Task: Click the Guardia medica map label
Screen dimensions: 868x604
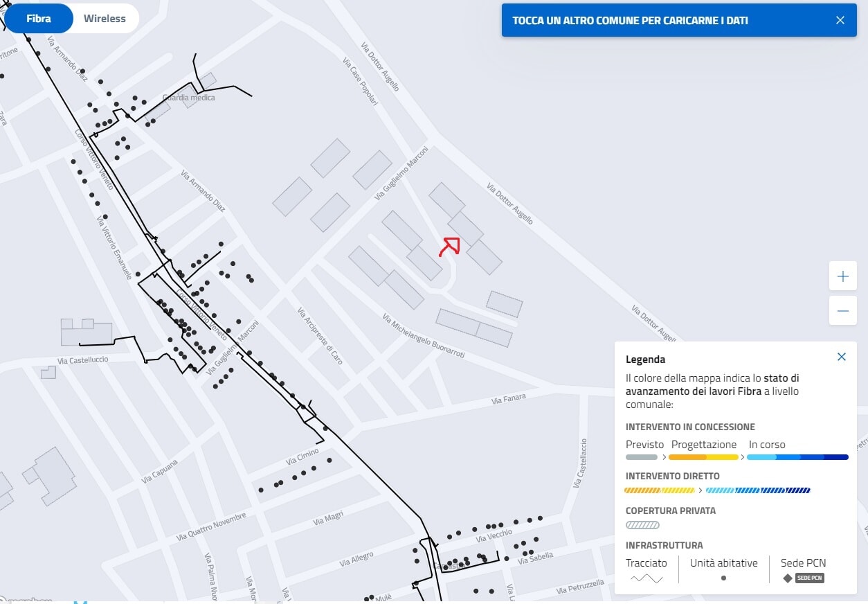Action: tap(188, 98)
